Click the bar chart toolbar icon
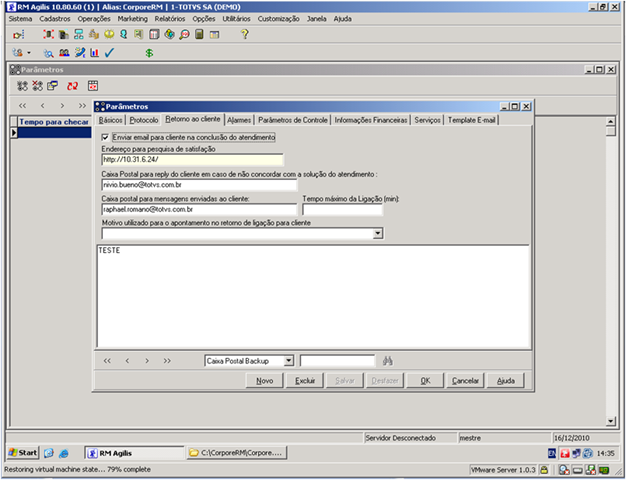Screen dimensions: 626x480 point(95,53)
